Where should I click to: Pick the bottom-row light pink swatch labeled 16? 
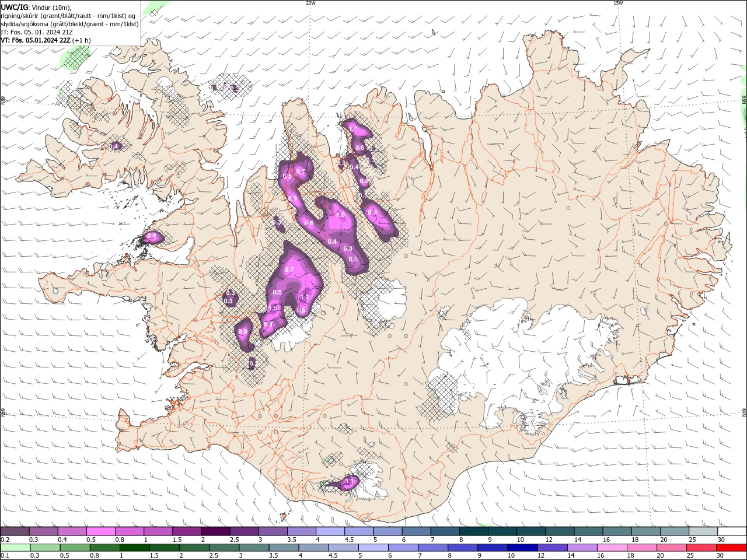tap(612, 548)
